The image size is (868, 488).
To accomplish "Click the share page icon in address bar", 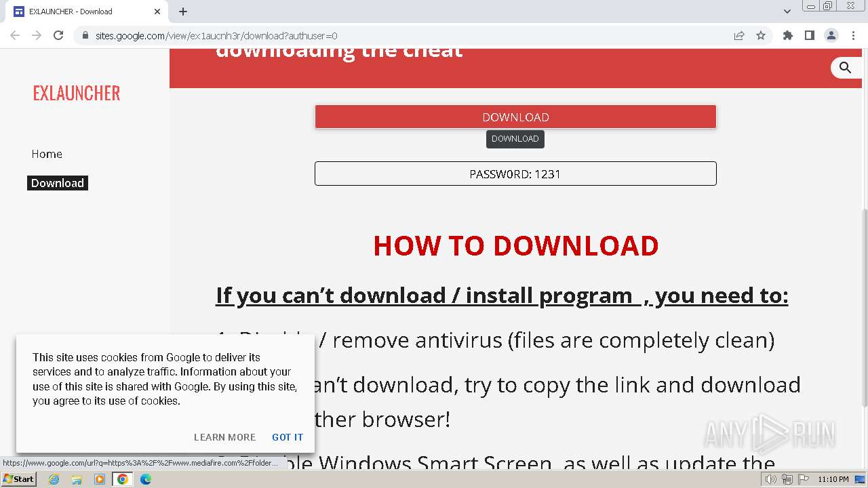I will (739, 36).
